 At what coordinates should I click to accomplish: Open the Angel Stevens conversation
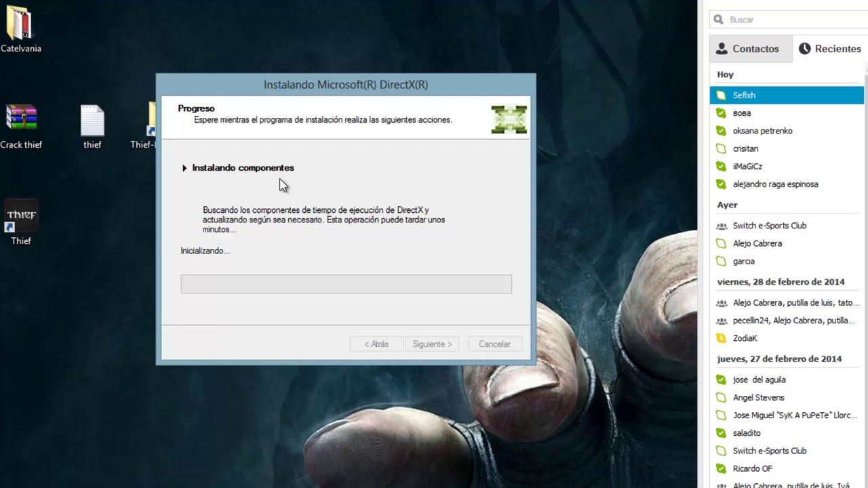pyautogui.click(x=787, y=397)
